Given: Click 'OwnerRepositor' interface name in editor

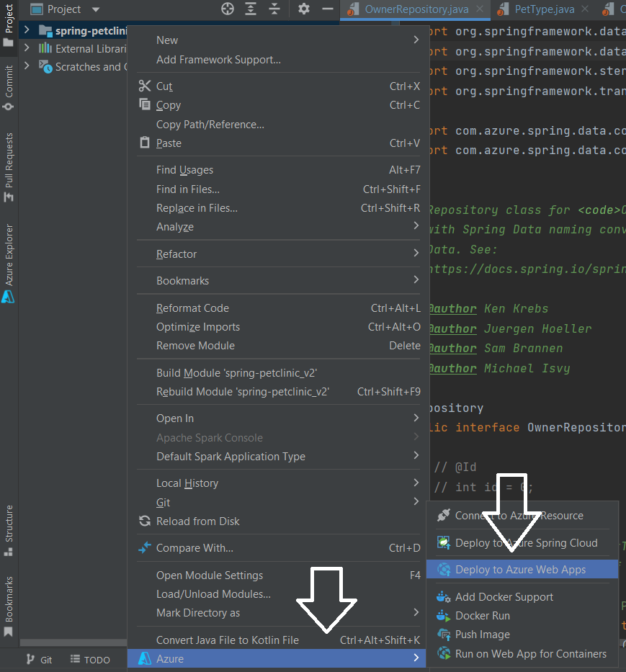Looking at the screenshot, I should pyautogui.click(x=576, y=427).
